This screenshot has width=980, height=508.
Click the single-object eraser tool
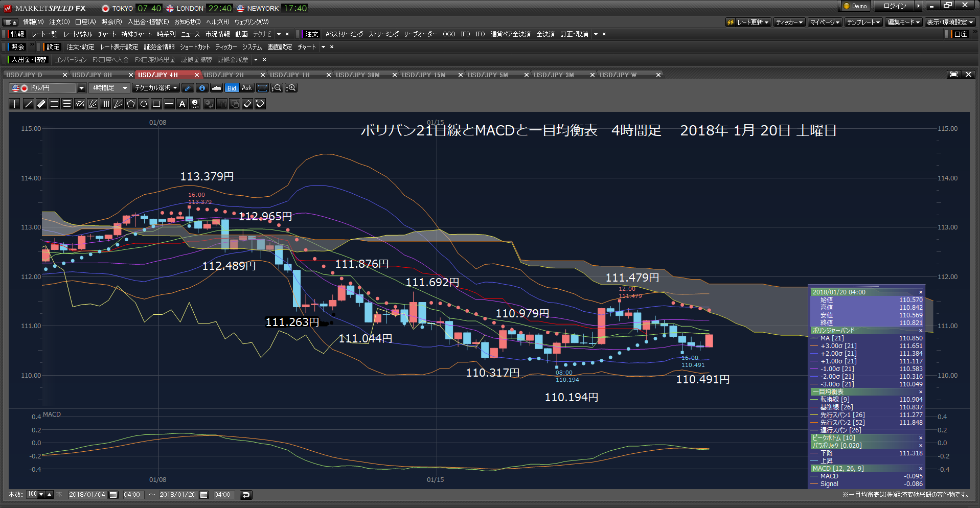click(247, 104)
